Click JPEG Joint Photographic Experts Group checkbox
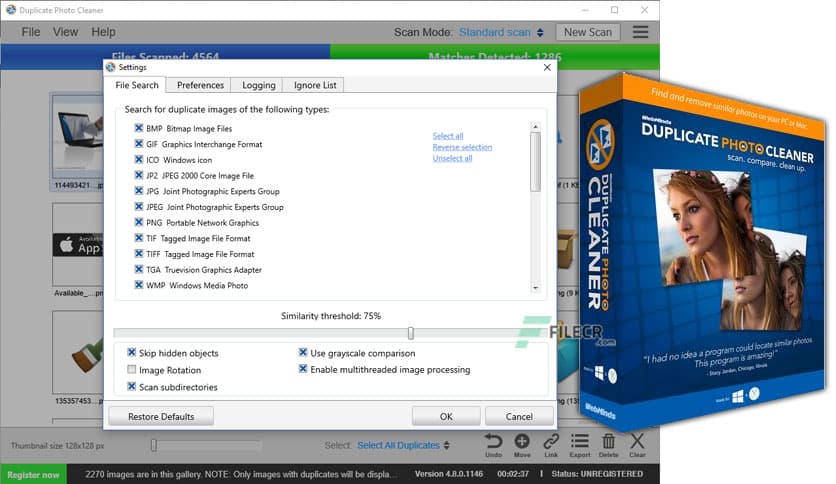836x484 pixels. pyautogui.click(x=139, y=206)
